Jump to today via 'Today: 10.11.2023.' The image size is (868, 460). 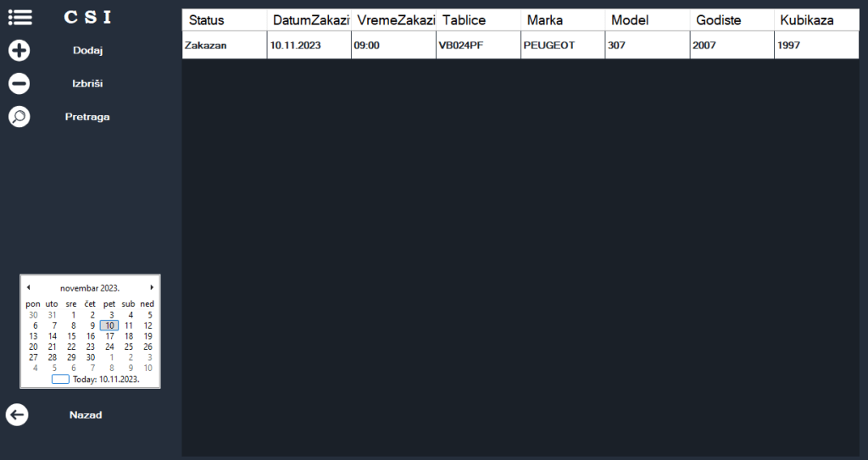(105, 380)
